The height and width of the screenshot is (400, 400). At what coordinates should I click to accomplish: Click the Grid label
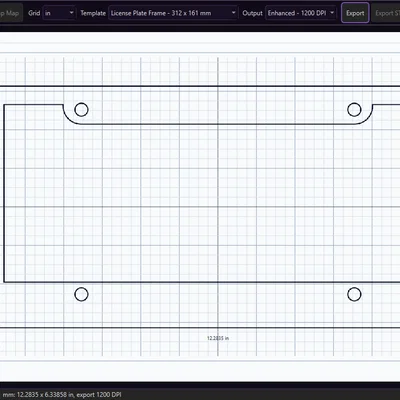tap(34, 13)
